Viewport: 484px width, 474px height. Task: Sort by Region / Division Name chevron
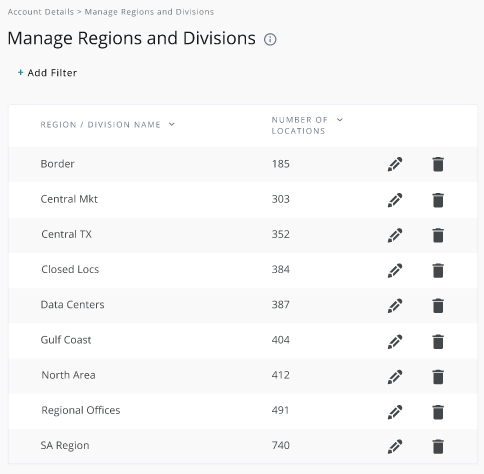pyautogui.click(x=172, y=124)
